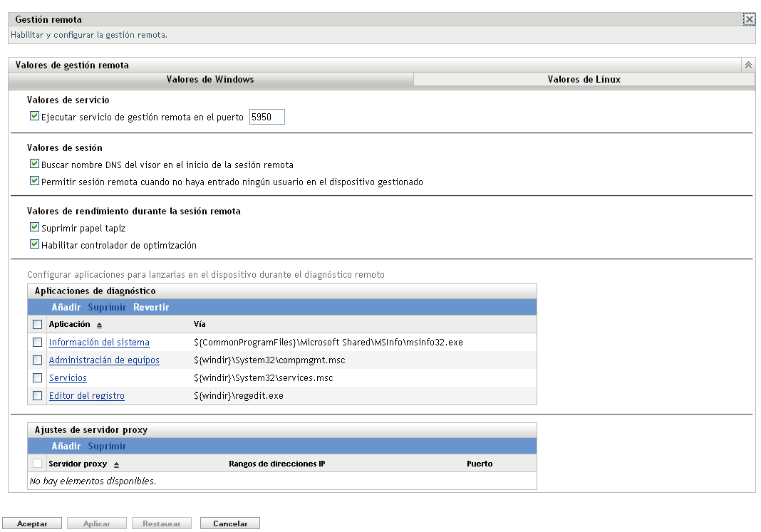Collapse the Valores de gestión remota section
Viewport: 761px width, 532px height.
pos(747,64)
